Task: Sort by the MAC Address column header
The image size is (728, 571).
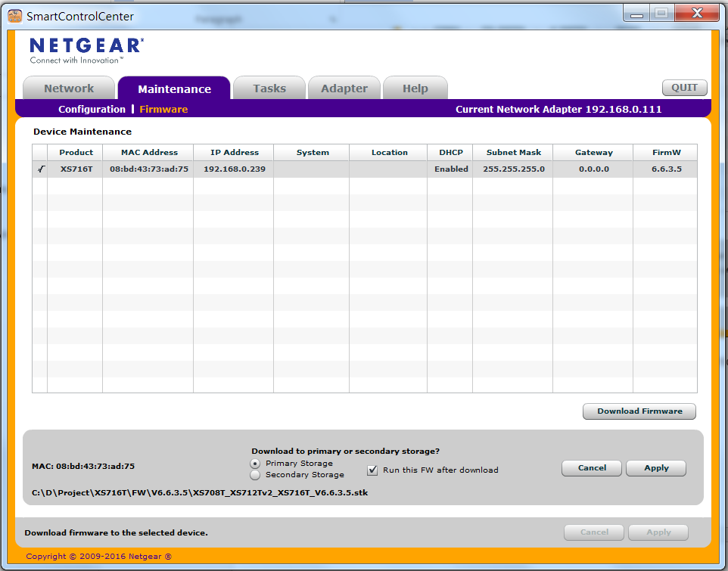Action: click(x=148, y=153)
